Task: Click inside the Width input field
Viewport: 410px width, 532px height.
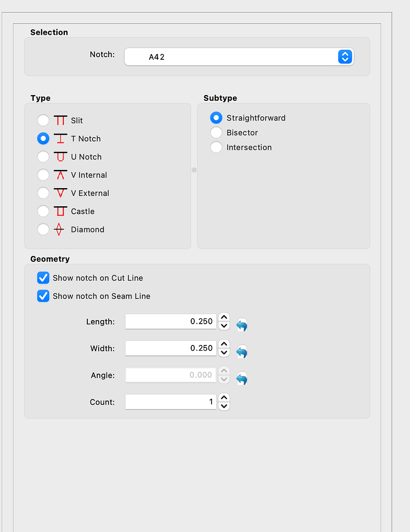Action: [170, 348]
